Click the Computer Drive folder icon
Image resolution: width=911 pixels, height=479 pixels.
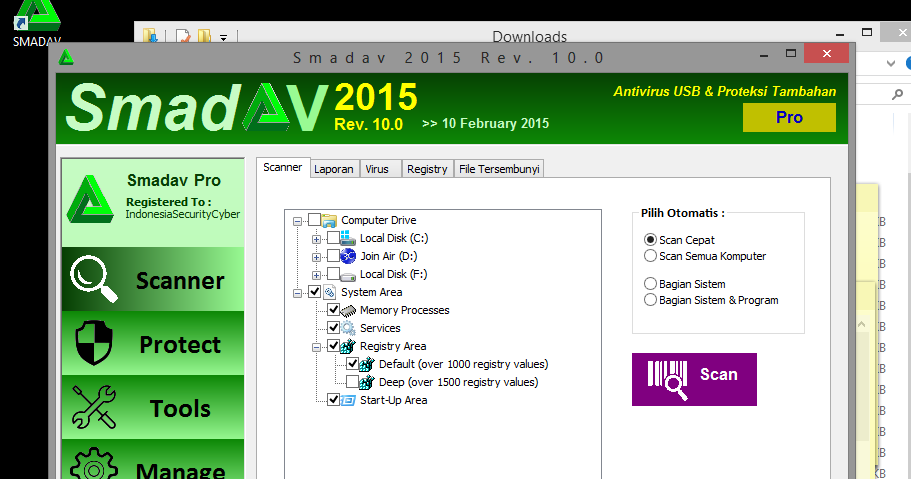[x=329, y=220]
